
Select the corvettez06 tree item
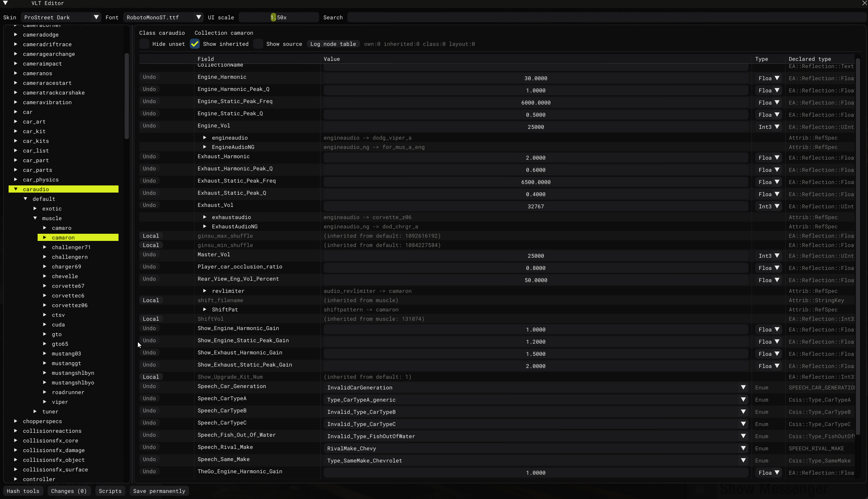point(69,305)
